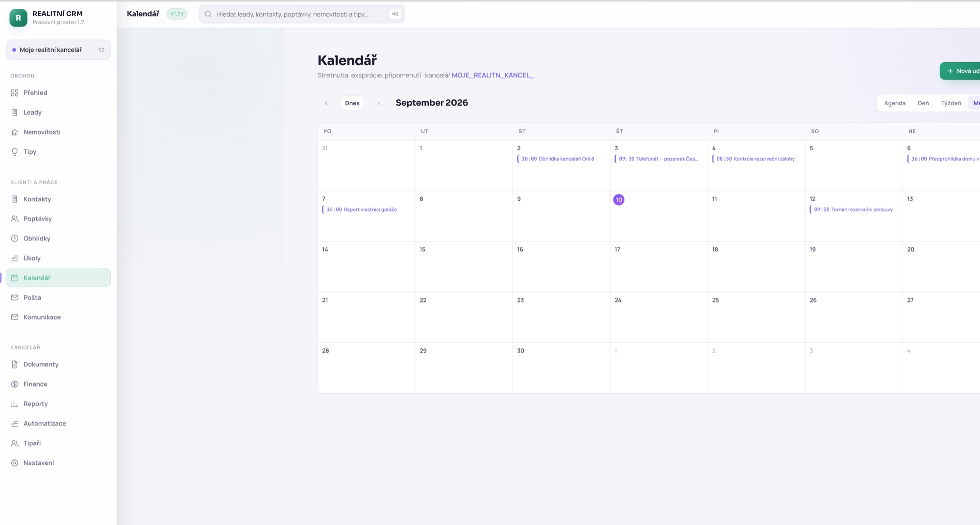Click the Nemovitosti house icon
This screenshot has height=525, width=980.
(15, 132)
